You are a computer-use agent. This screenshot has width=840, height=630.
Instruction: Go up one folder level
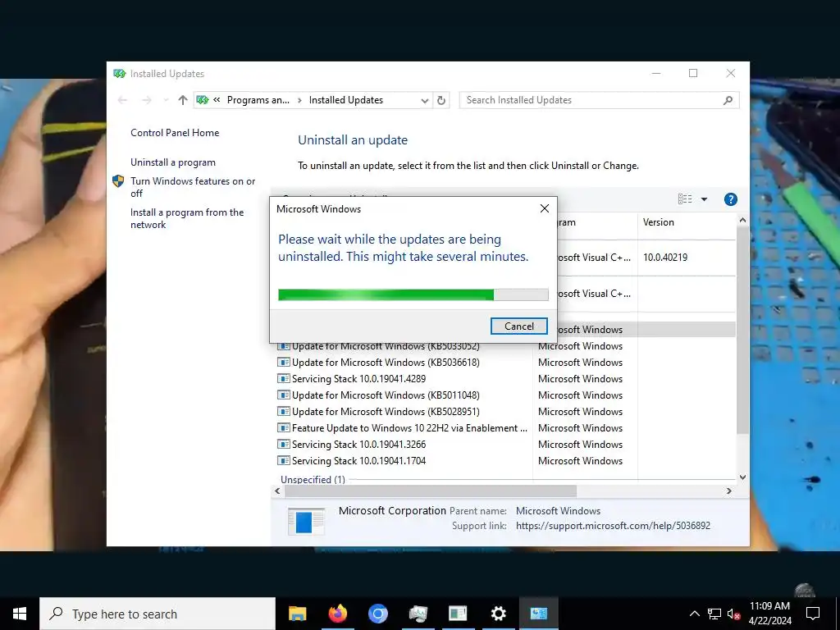pyautogui.click(x=183, y=100)
